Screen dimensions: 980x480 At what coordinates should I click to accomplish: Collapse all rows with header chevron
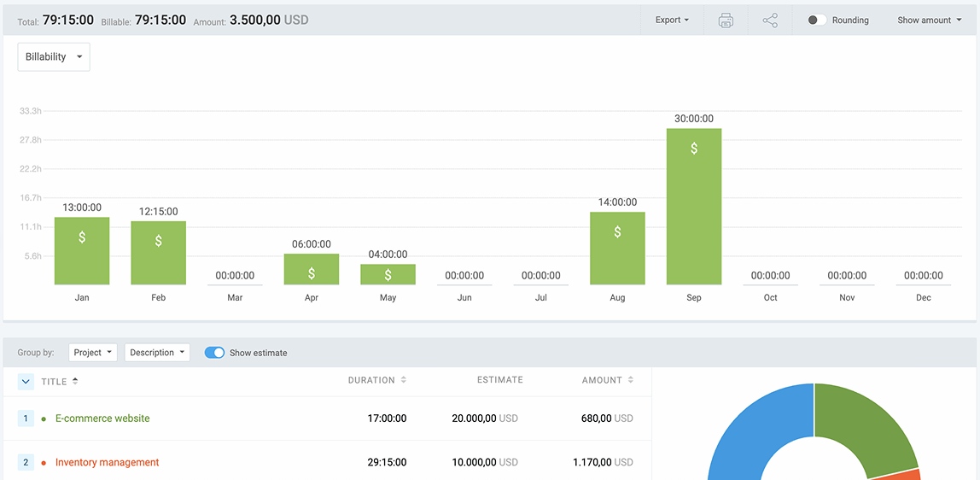pyautogui.click(x=26, y=382)
